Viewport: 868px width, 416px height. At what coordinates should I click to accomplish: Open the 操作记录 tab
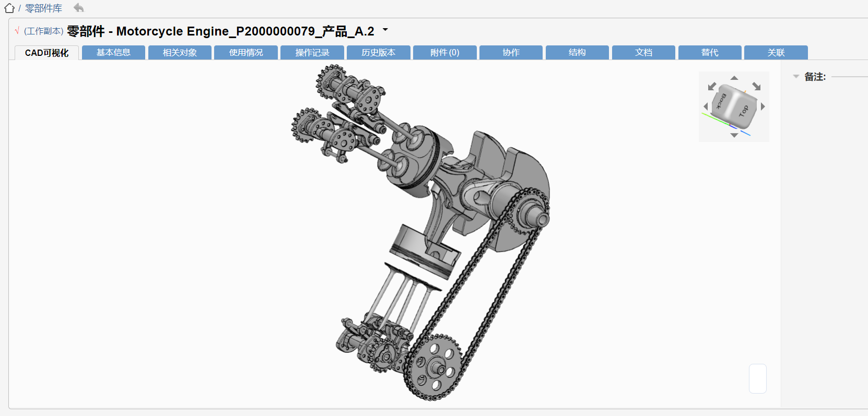[x=312, y=53]
